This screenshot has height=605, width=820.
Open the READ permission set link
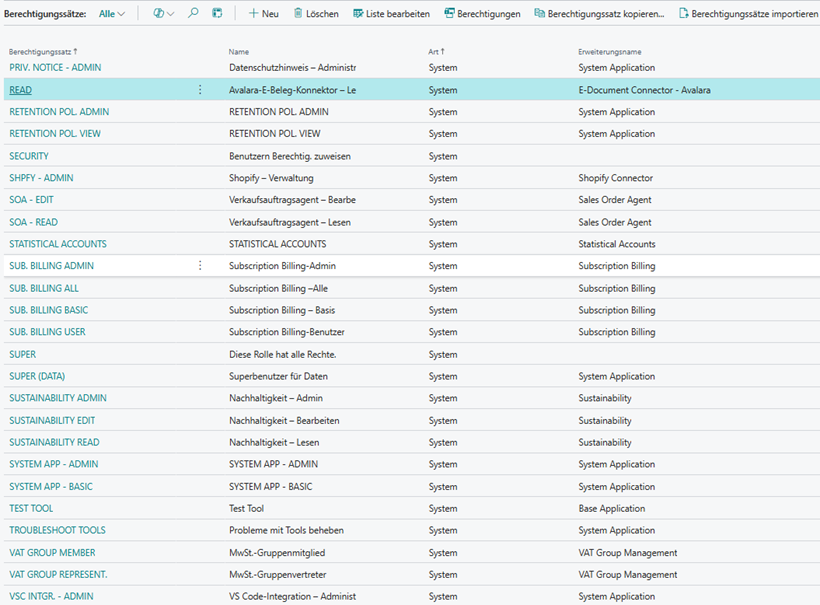pyautogui.click(x=20, y=90)
